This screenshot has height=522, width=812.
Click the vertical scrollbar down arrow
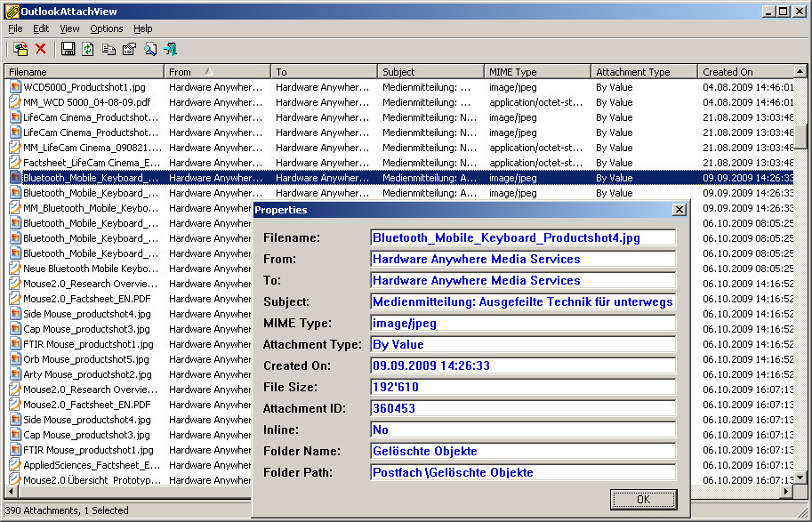pos(800,478)
